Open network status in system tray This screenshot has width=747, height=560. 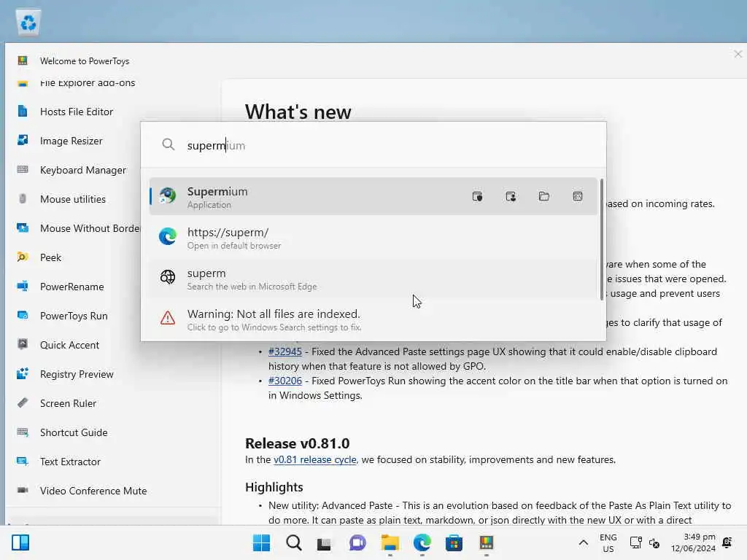(x=635, y=542)
